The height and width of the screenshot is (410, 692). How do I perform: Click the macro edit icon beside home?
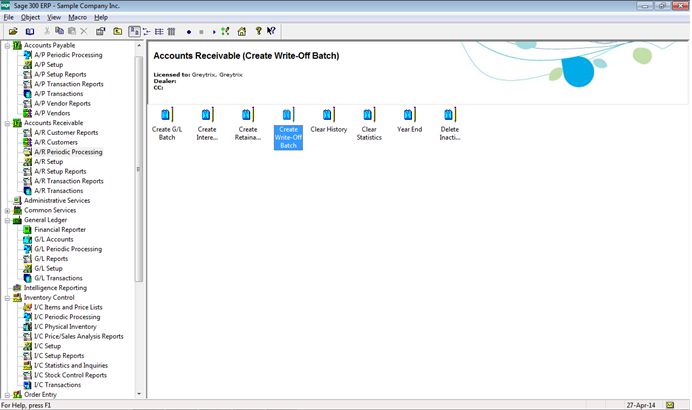coord(226,31)
